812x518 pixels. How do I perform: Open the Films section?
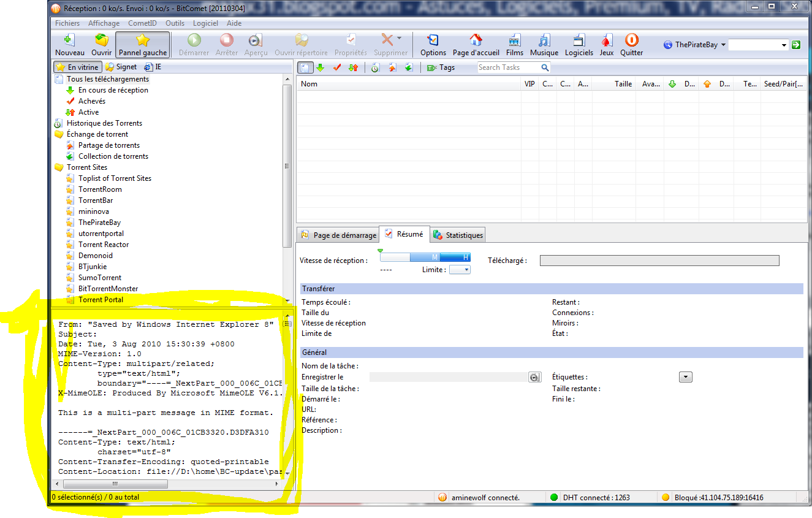coord(515,45)
